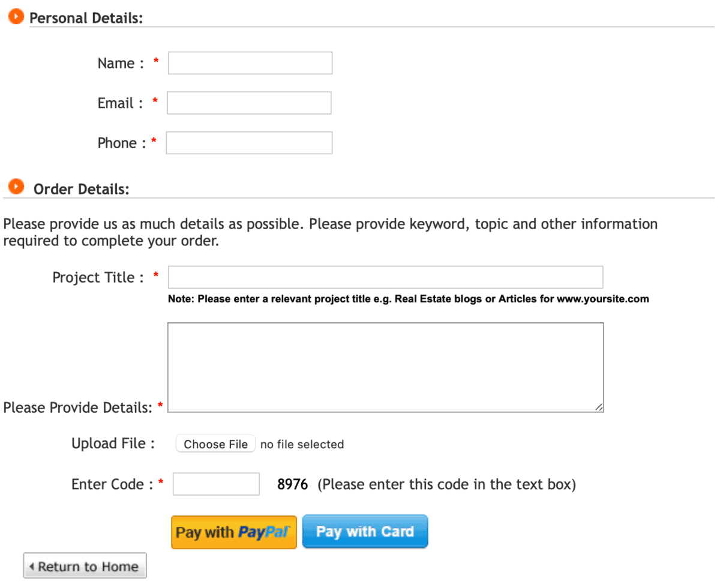
Task: Click the back arrow icon on Return to Home
Action: coord(33,565)
